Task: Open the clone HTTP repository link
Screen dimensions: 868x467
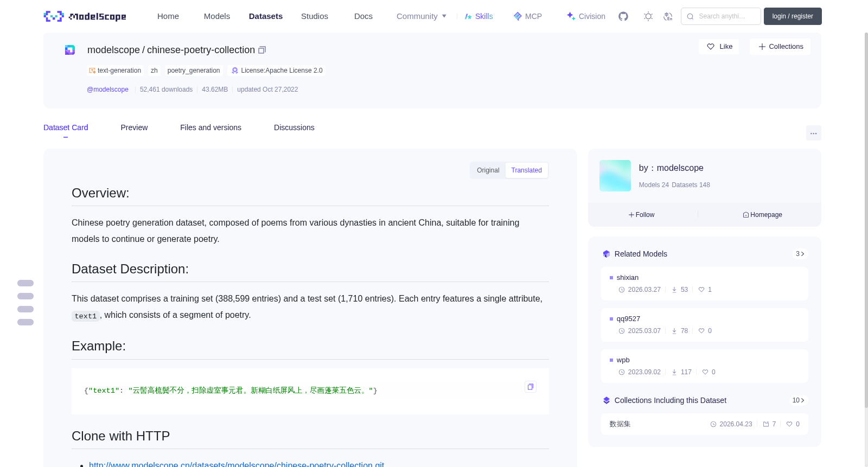Action: click(x=237, y=464)
